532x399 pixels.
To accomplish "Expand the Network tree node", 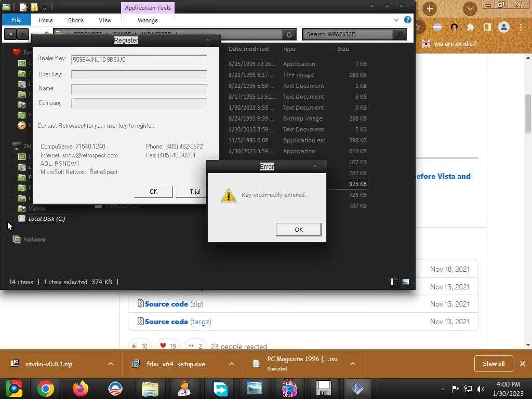I will 8,239.
